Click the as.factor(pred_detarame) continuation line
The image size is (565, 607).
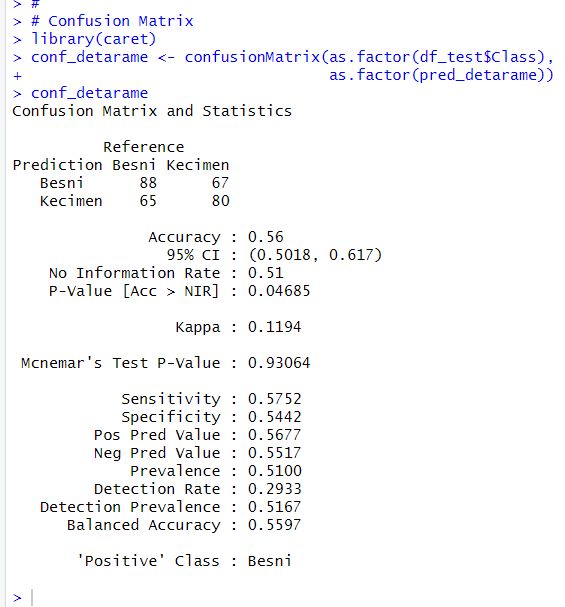pos(441,75)
